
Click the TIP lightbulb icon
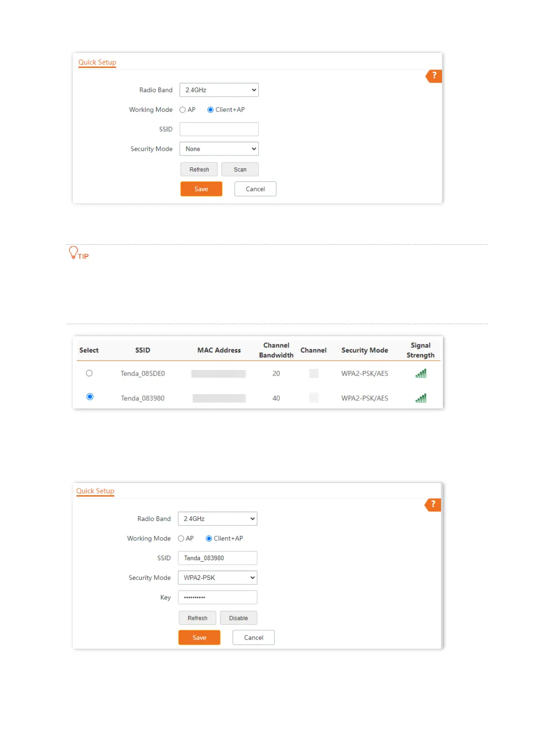click(x=73, y=252)
